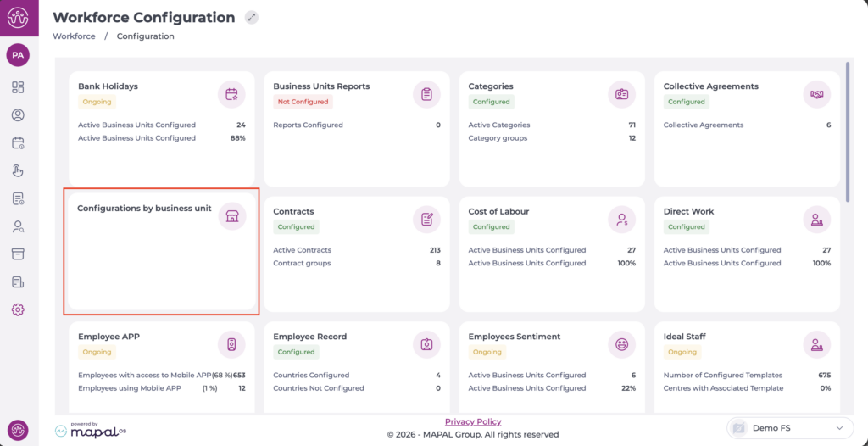Image resolution: width=868 pixels, height=446 pixels.
Task: Click the PA user avatar
Action: 18,55
